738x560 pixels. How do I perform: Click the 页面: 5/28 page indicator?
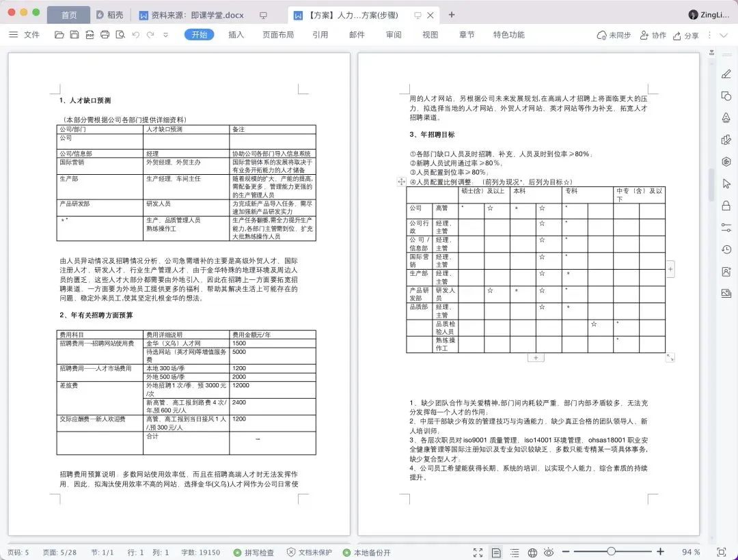click(x=59, y=552)
